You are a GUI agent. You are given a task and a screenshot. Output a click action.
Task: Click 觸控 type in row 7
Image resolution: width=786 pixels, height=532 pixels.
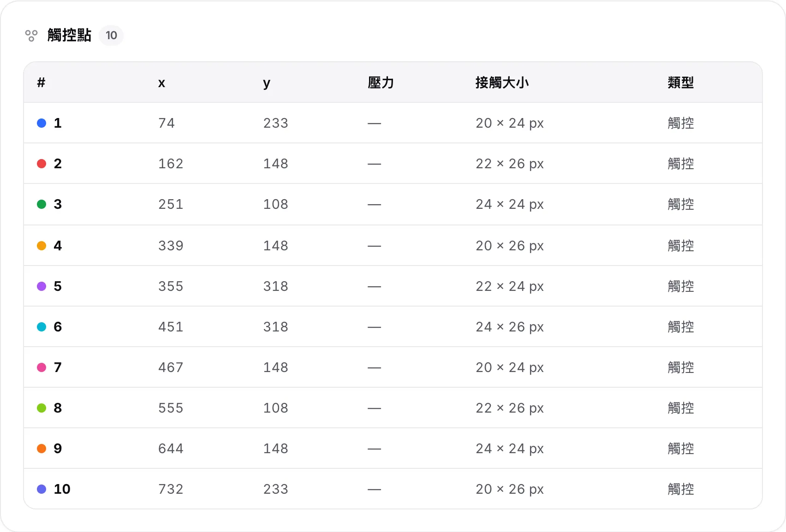click(x=681, y=367)
